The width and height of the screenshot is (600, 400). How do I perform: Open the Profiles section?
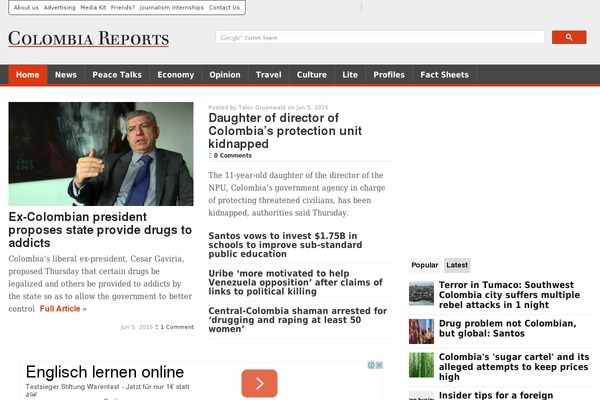coord(389,75)
